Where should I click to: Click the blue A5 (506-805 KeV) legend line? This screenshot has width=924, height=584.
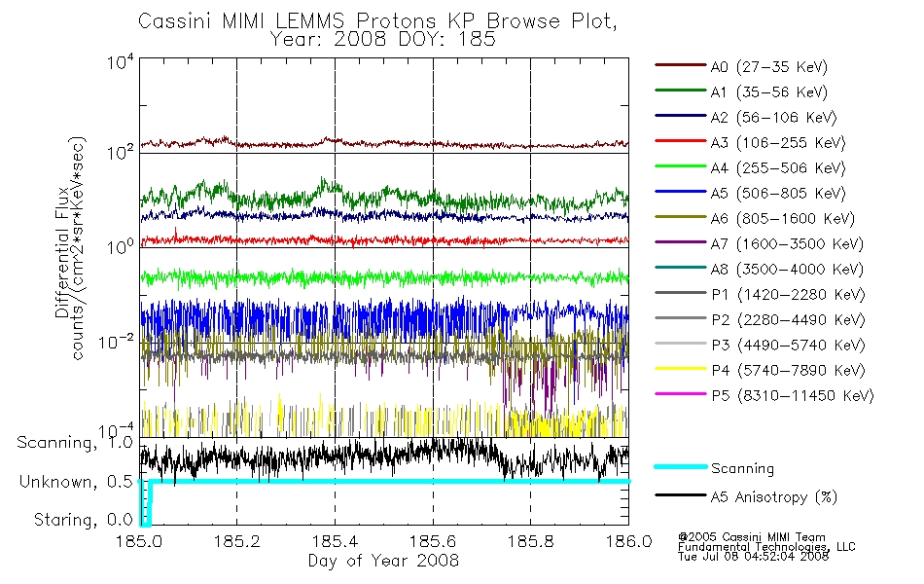click(x=681, y=192)
